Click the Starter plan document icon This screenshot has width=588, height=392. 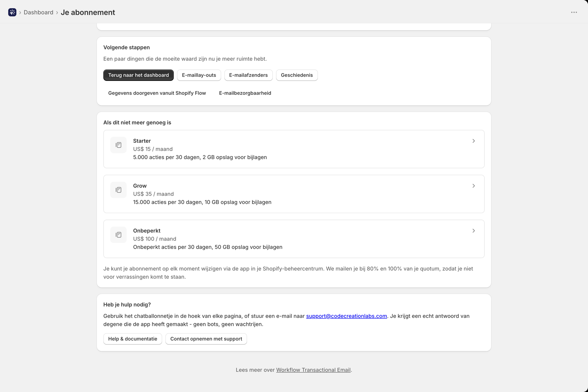(119, 145)
